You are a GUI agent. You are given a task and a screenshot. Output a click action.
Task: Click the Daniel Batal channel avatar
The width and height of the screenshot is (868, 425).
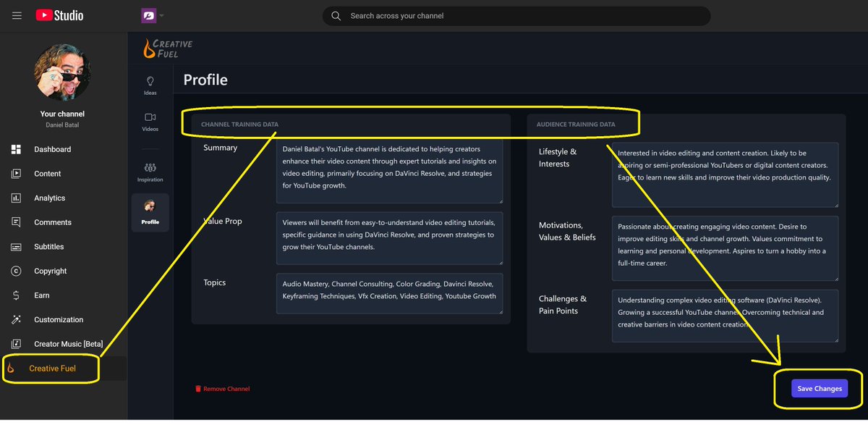[62, 72]
